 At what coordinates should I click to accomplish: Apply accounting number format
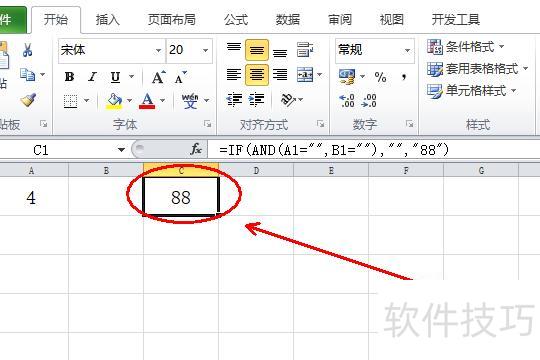(347, 76)
